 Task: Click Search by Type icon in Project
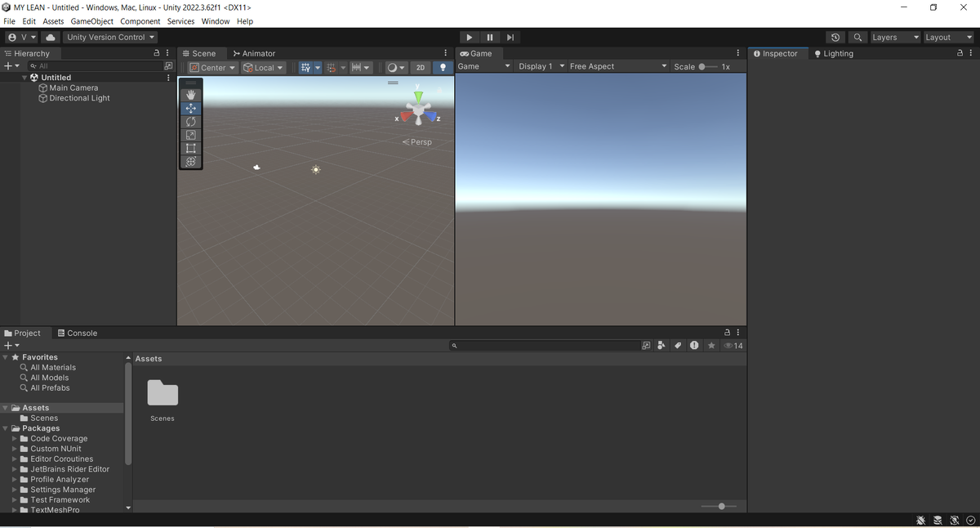661,346
